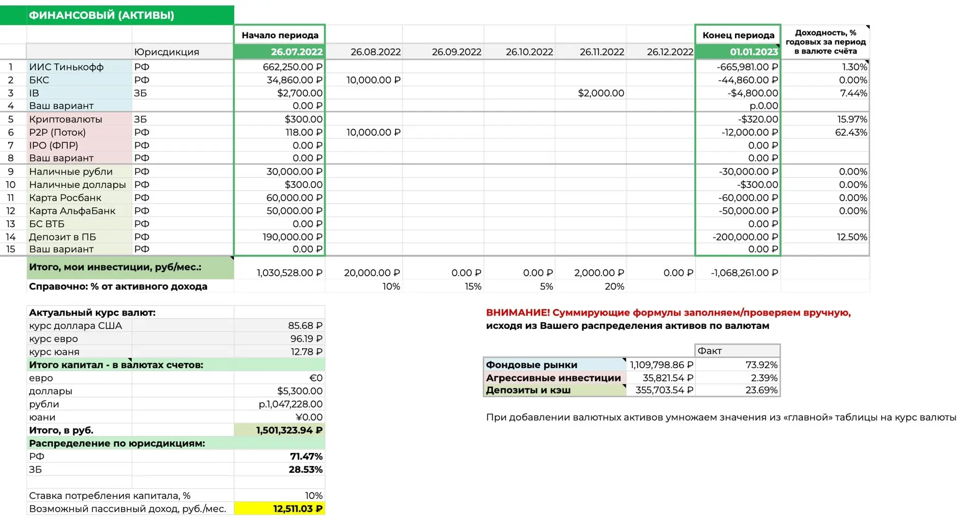Image resolution: width=980 pixels, height=528 pixels.
Task: Click the "Фондовые рынки" category label
Action: click(x=555, y=365)
